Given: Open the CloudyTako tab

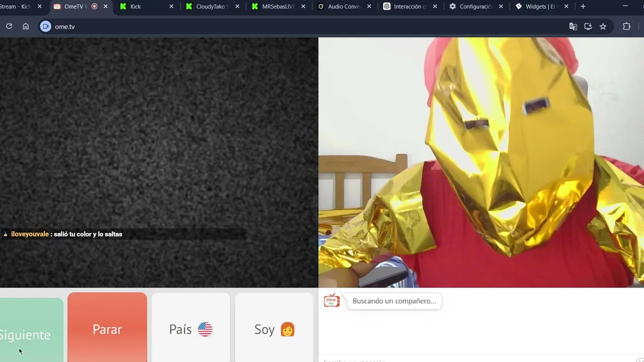Looking at the screenshot, I should [x=212, y=7].
